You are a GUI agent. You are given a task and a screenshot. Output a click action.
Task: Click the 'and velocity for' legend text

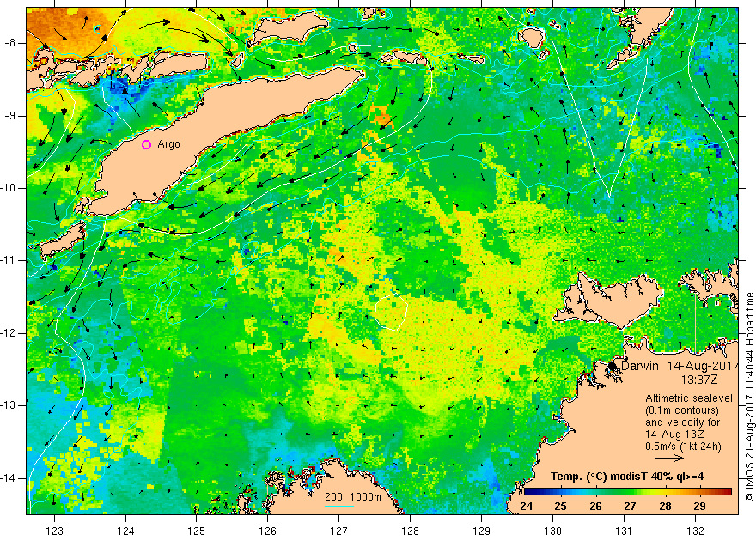pos(683,422)
